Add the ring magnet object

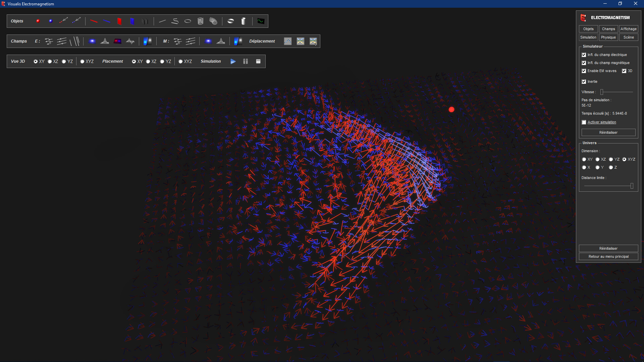(231, 21)
